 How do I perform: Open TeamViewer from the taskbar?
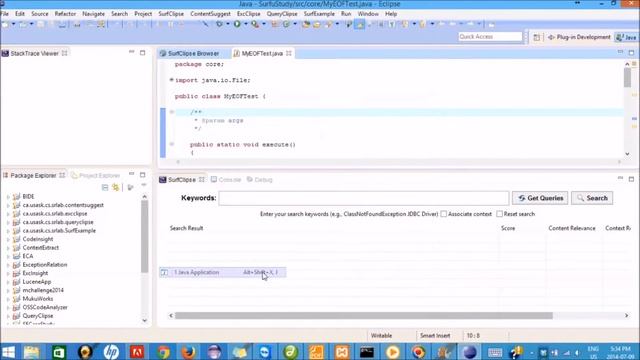point(264,352)
